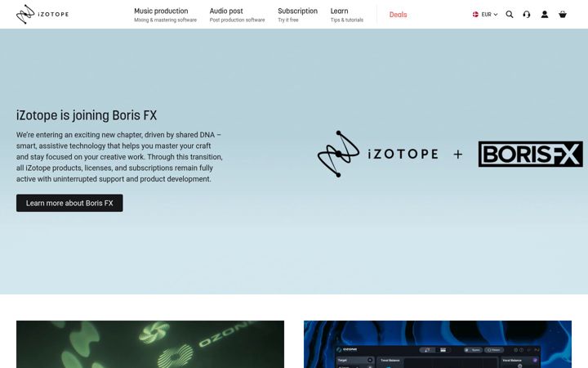
Task: Click 'Mixing & mastering software' subtitle
Action: pyautogui.click(x=165, y=20)
